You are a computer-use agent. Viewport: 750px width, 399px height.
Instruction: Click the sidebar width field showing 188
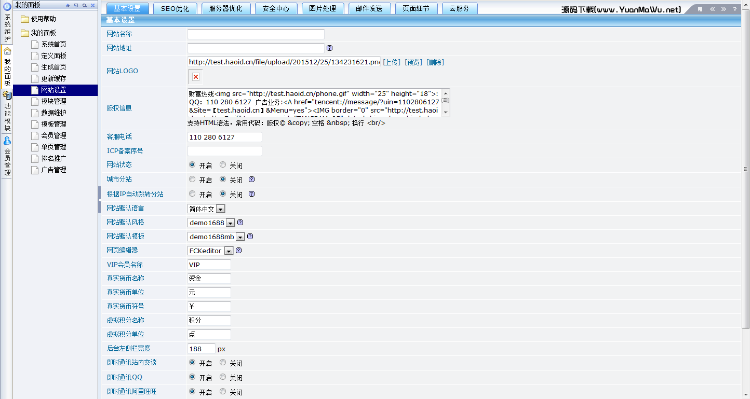(x=201, y=349)
